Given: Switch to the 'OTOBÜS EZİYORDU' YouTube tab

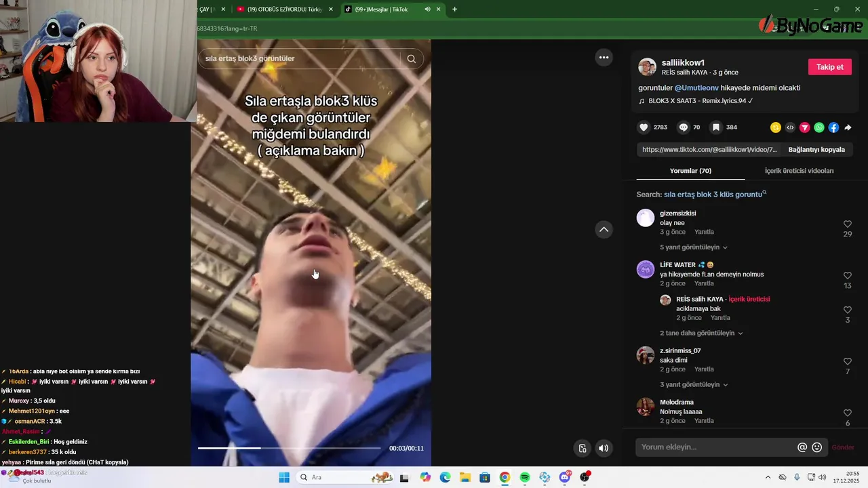Looking at the screenshot, I should [x=285, y=9].
